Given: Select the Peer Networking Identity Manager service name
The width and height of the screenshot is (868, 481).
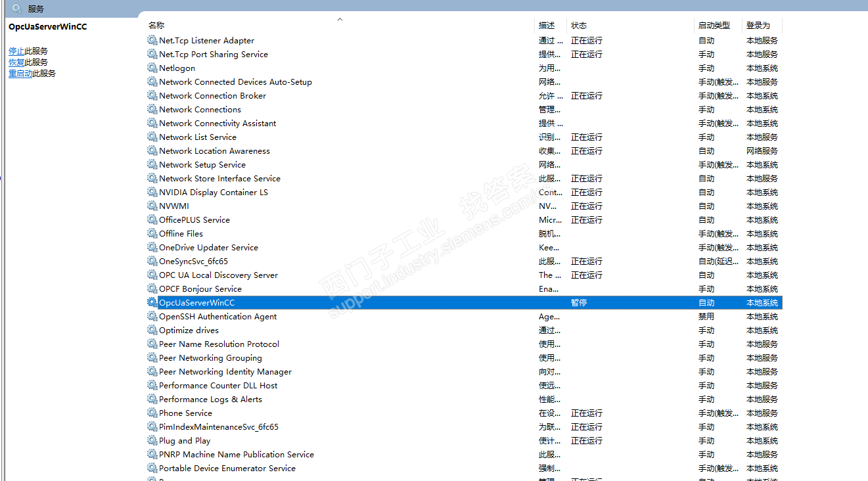Looking at the screenshot, I should point(225,371).
